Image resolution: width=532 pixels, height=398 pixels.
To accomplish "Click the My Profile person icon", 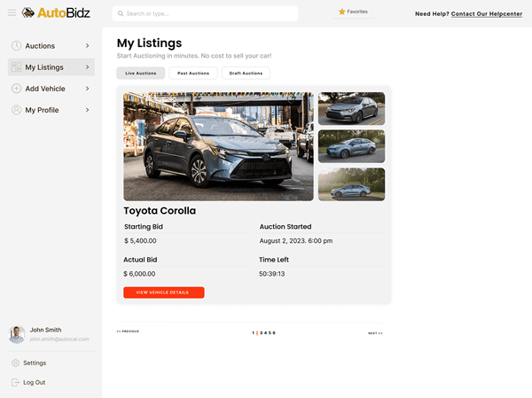I will (16, 110).
